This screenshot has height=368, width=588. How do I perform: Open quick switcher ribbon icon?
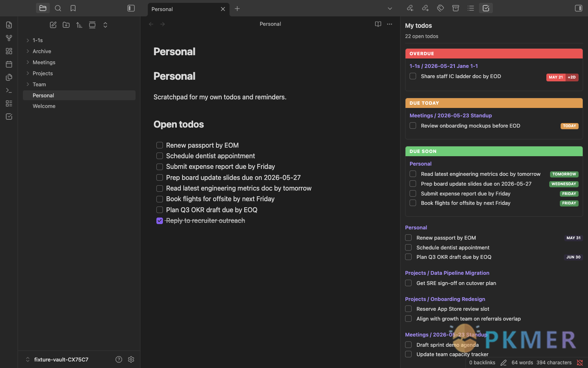pos(9,25)
